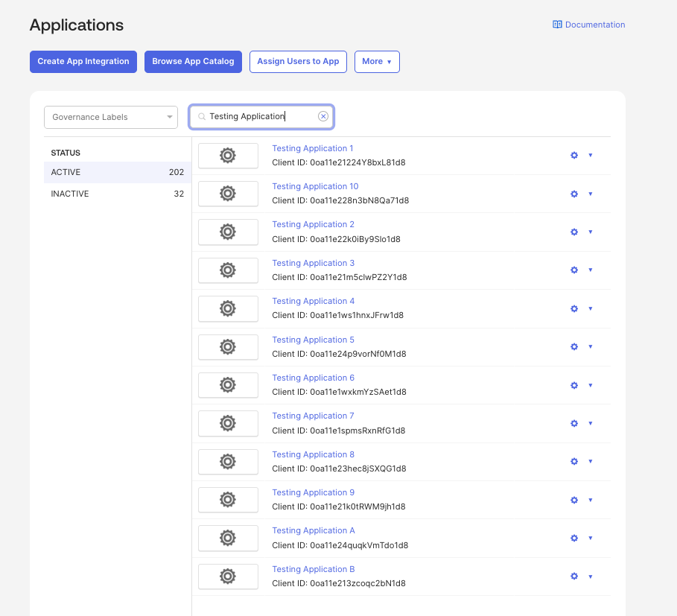Open the Testing Application 6 link
677x616 pixels.
tap(313, 378)
